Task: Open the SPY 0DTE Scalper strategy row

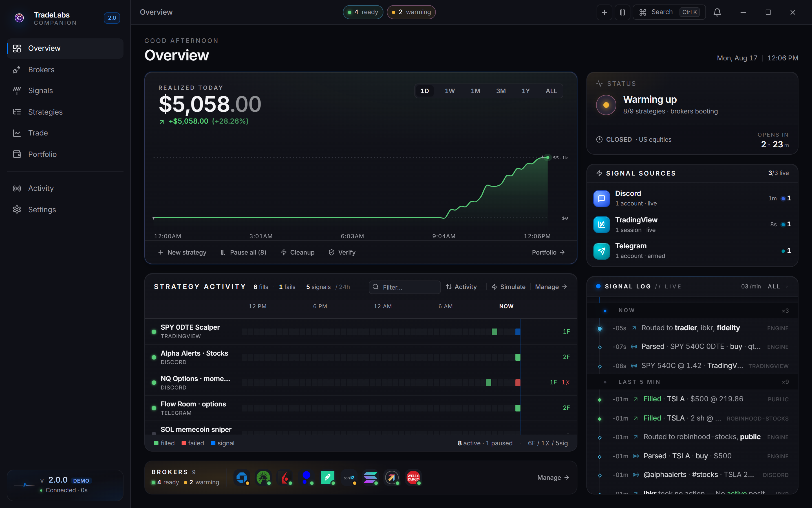Action: coord(361,332)
